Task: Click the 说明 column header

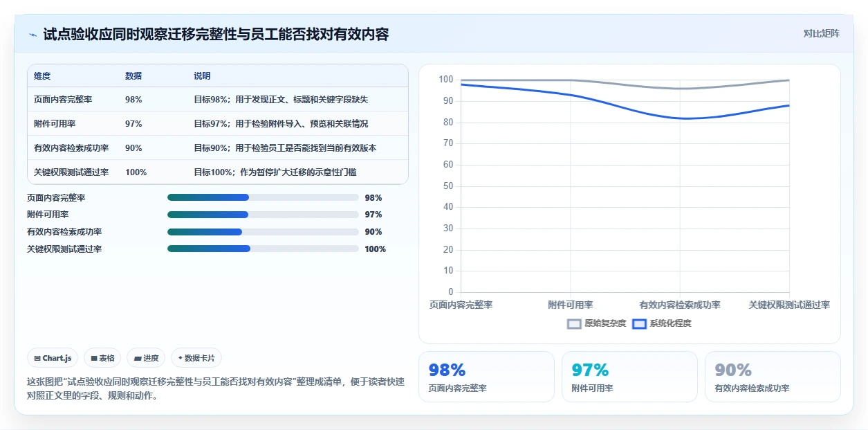Action: [x=202, y=76]
